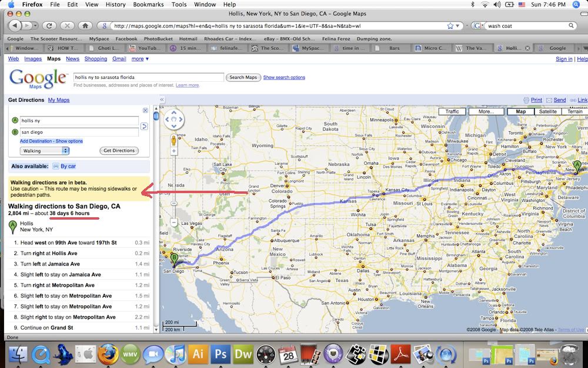
Task: Reload the page with browser refresh button
Action: [x=49, y=26]
